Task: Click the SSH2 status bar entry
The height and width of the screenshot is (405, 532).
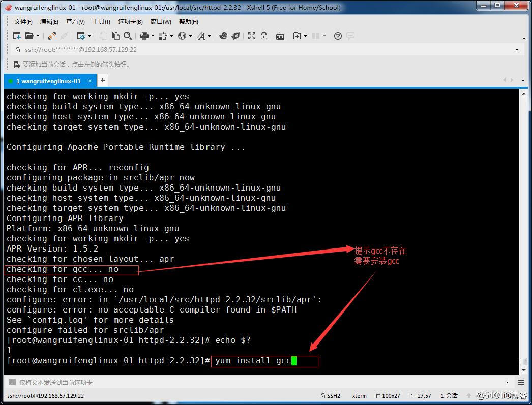Action: point(331,396)
